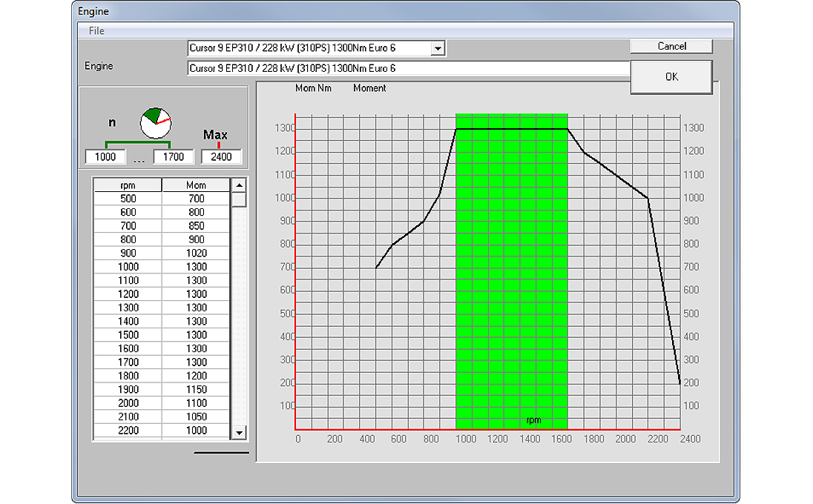Select the rpm cell 1100
Screen dimensions: 813x504
point(128,281)
